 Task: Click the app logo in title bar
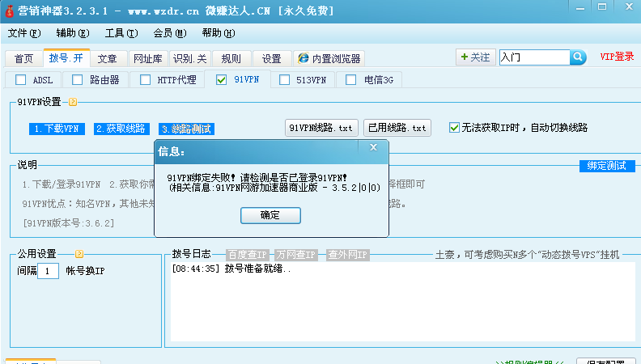pyautogui.click(x=9, y=11)
